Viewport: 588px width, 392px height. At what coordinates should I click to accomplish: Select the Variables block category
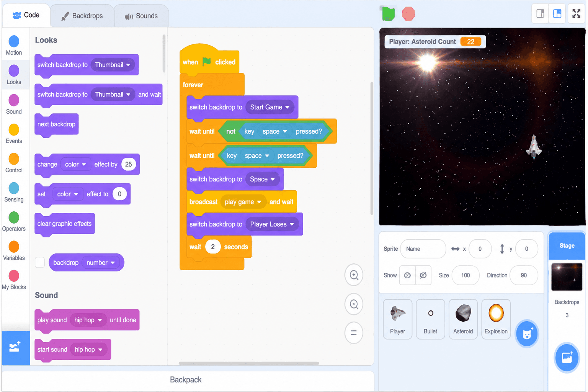click(14, 251)
